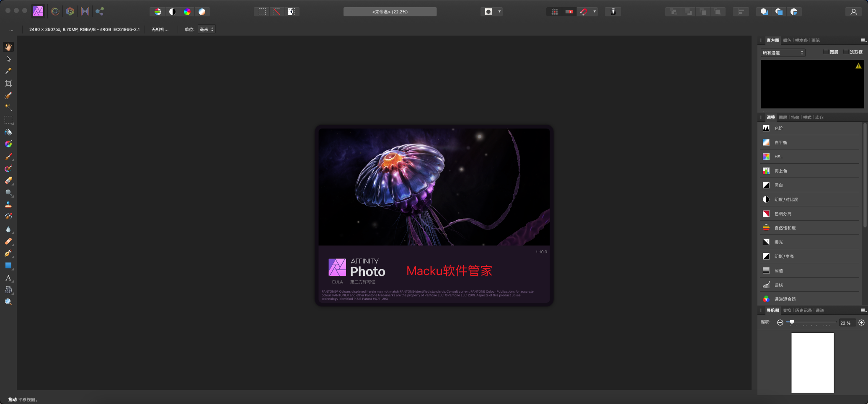The height and width of the screenshot is (404, 868).
Task: Select the Paint Brush tool
Action: [x=8, y=156]
